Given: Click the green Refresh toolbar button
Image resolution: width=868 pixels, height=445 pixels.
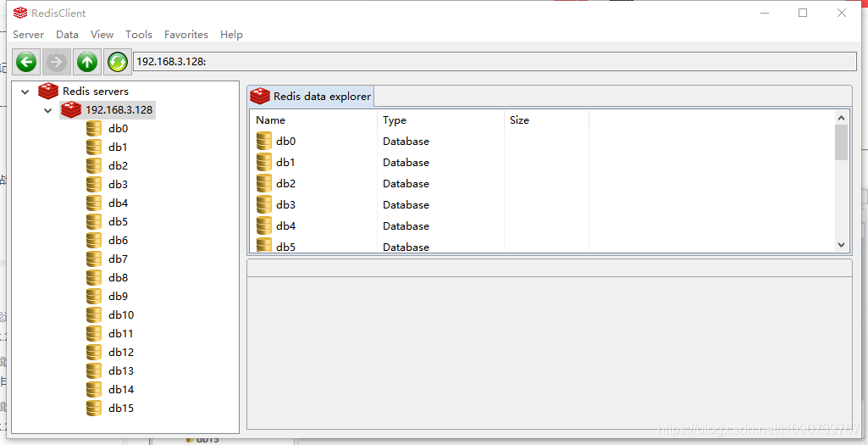Looking at the screenshot, I should point(117,62).
